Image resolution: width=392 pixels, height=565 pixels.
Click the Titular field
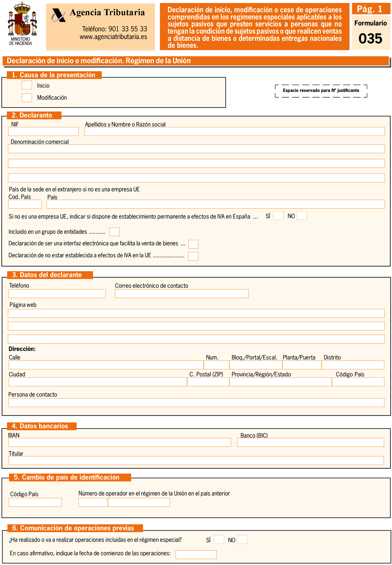(x=196, y=461)
